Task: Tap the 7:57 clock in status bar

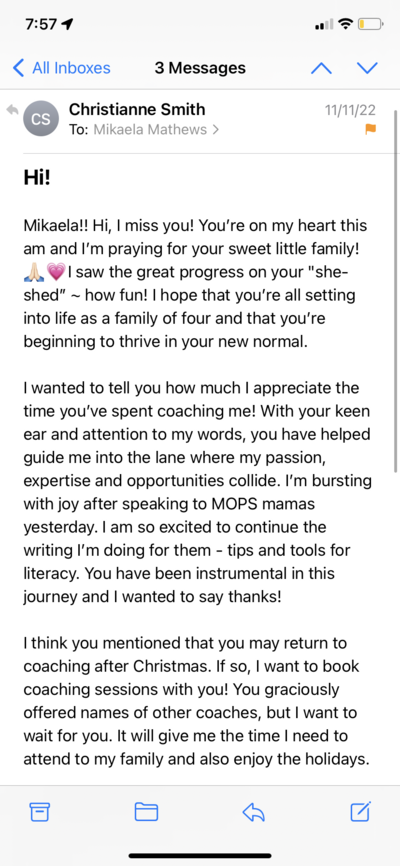Action: click(x=41, y=24)
